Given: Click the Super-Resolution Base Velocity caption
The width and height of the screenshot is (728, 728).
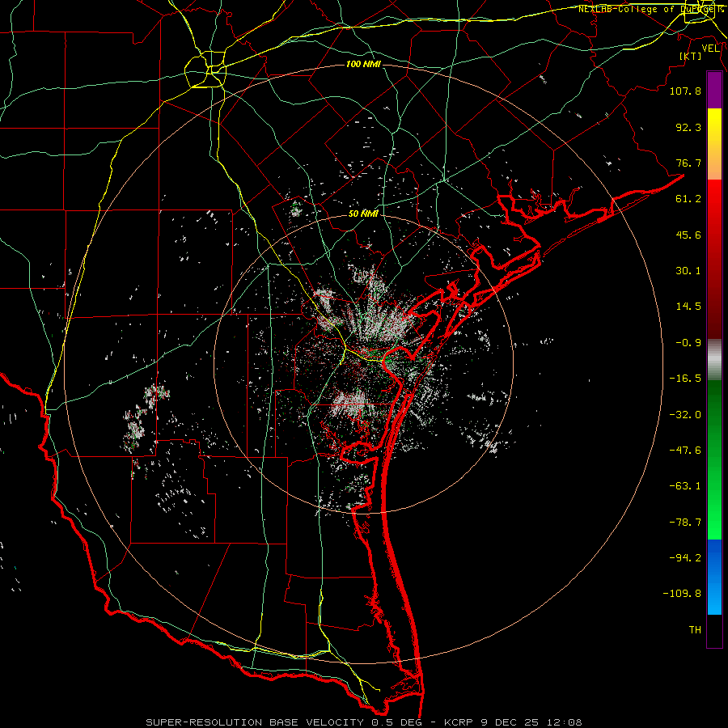Looking at the screenshot, I should pyautogui.click(x=363, y=722).
